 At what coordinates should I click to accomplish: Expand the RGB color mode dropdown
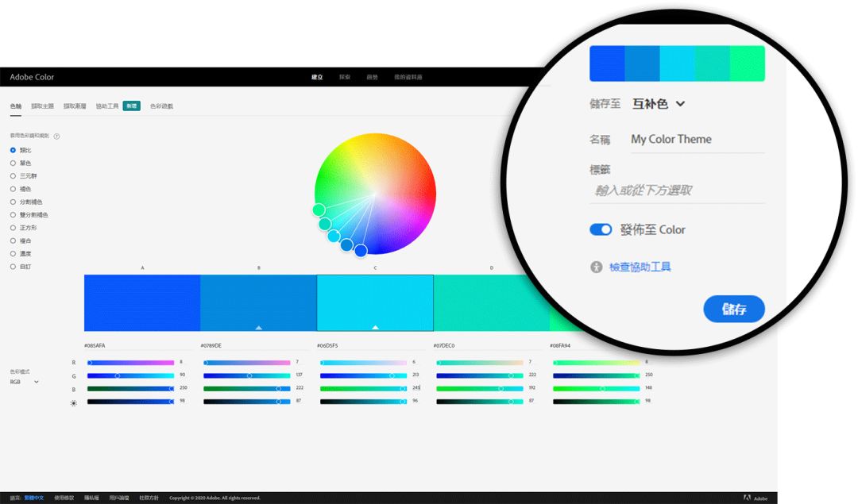25,382
